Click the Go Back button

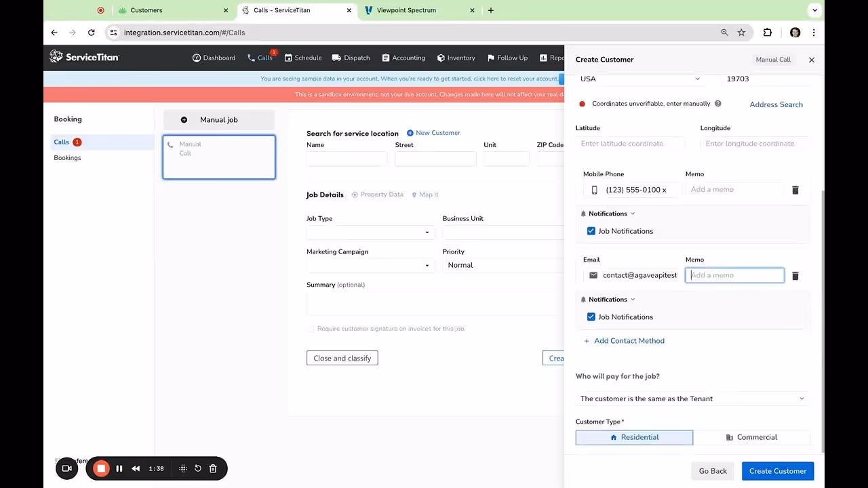tap(713, 471)
